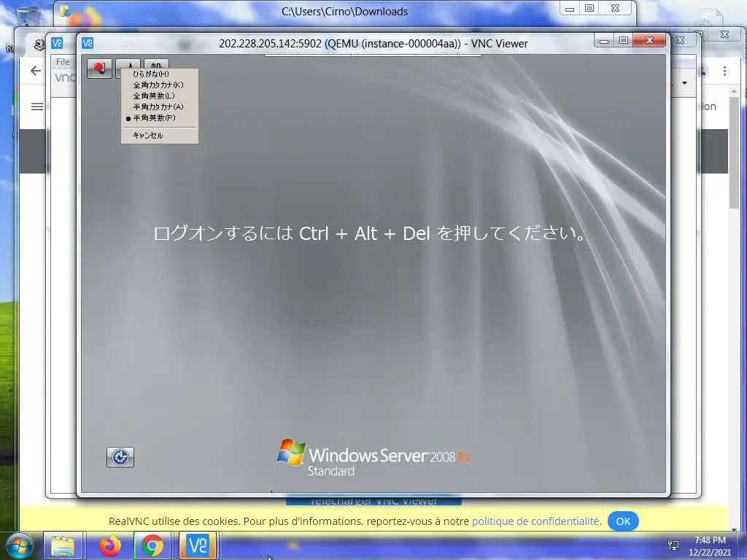Expand the dropdown arrow in background VNC Viewer

point(684,83)
